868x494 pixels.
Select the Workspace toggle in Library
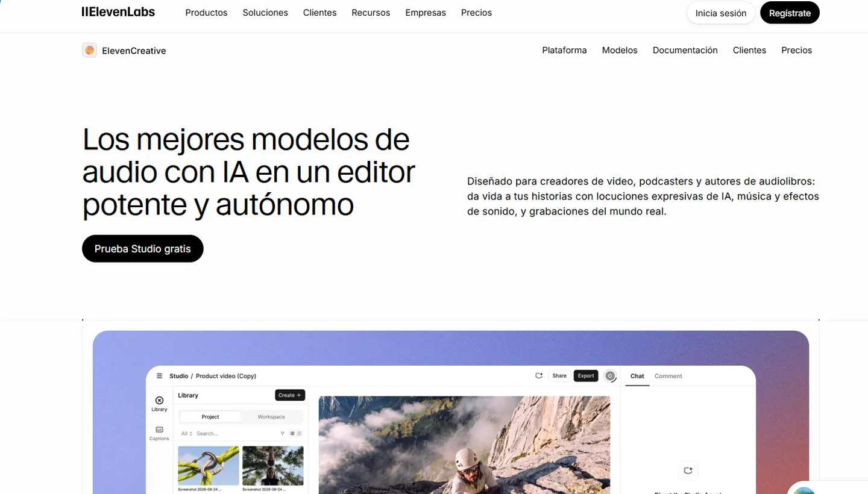pyautogui.click(x=271, y=417)
